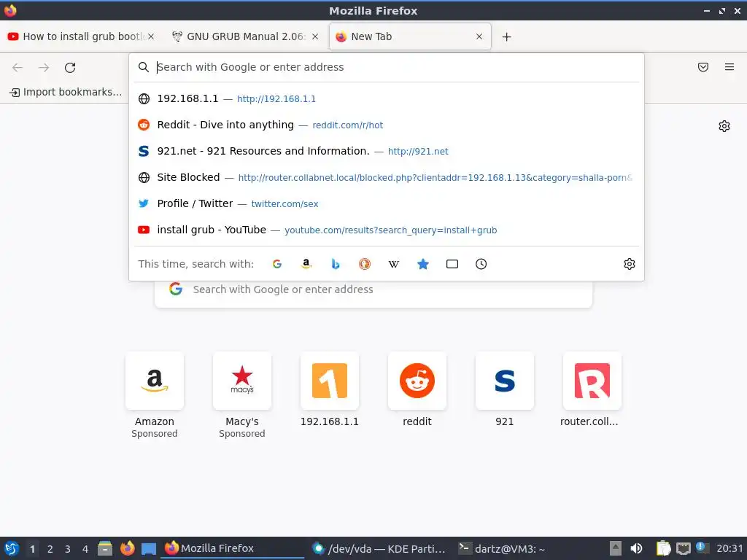Switch to virtual desktop 3
The height and width of the screenshot is (560, 747).
(x=68, y=549)
